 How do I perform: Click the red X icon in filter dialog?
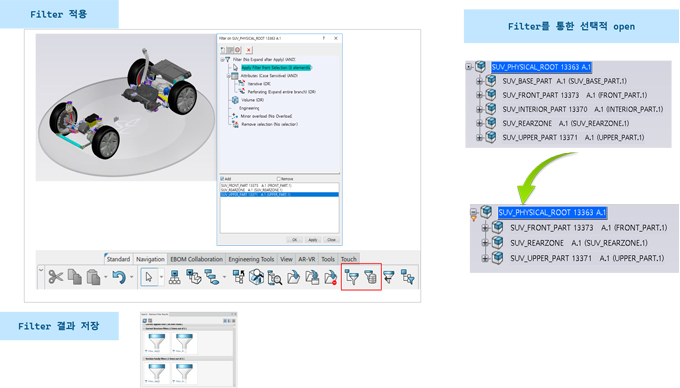point(249,50)
